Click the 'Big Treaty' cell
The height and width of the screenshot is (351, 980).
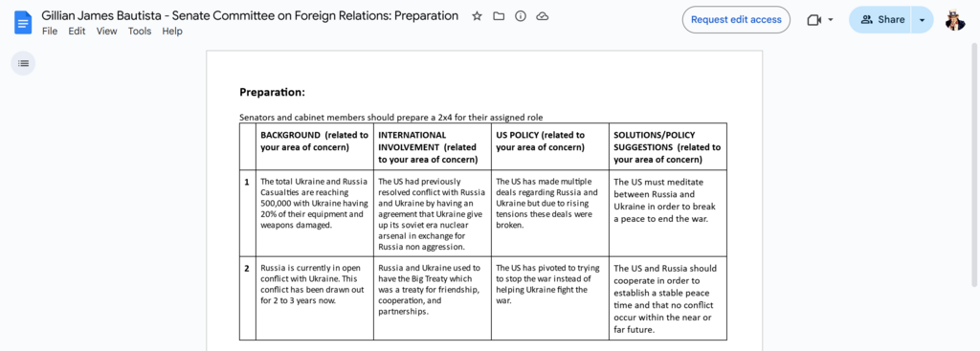[x=432, y=297]
